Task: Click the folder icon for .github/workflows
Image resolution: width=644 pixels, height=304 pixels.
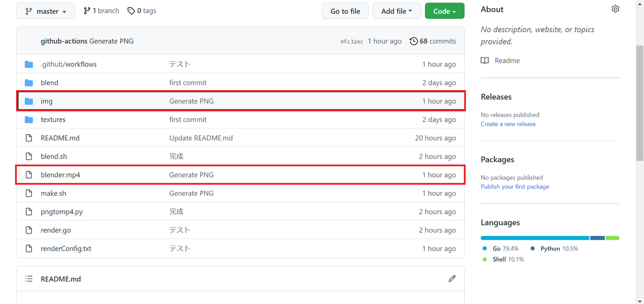Action: click(29, 64)
